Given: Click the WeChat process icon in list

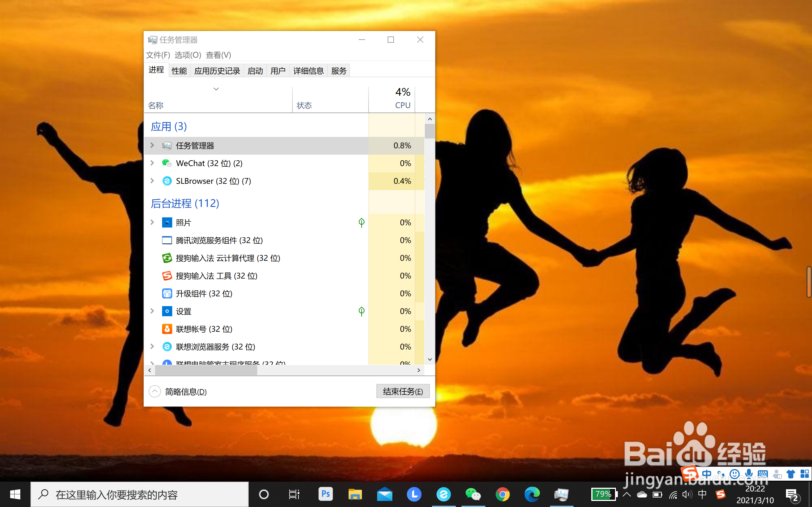Looking at the screenshot, I should (x=167, y=163).
